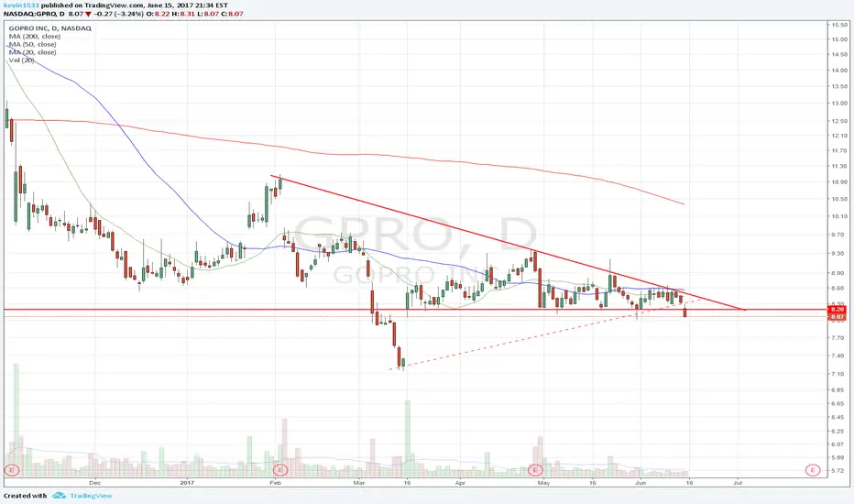Click the 10.90 price axis label

[x=839, y=182]
